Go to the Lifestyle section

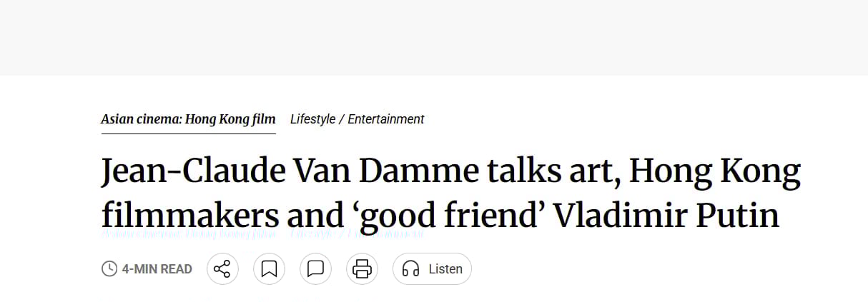coord(312,119)
